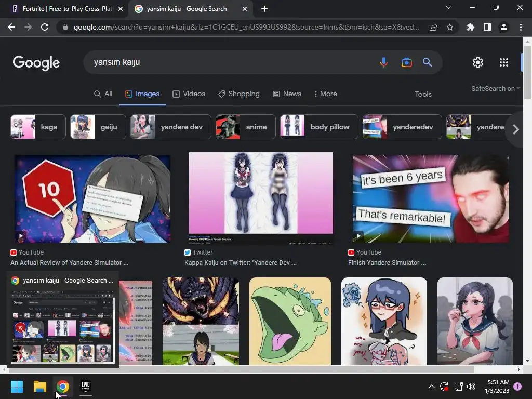
Task: Toggle the Chrome side panel
Action: tap(487, 27)
